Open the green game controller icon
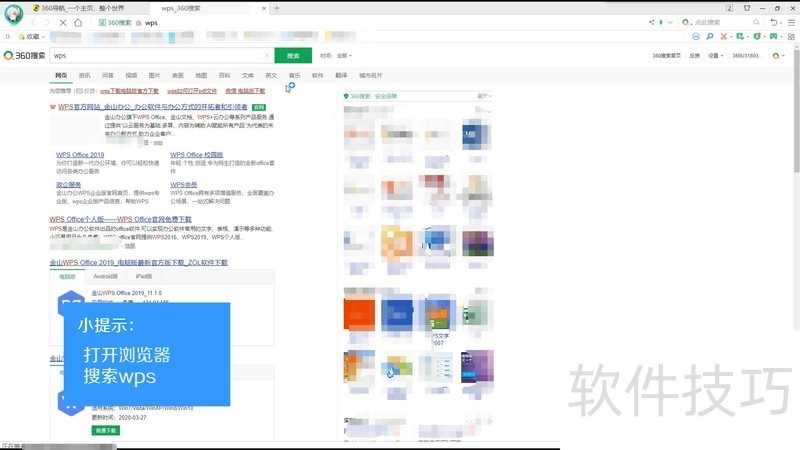This screenshot has height=450, width=800. [773, 37]
